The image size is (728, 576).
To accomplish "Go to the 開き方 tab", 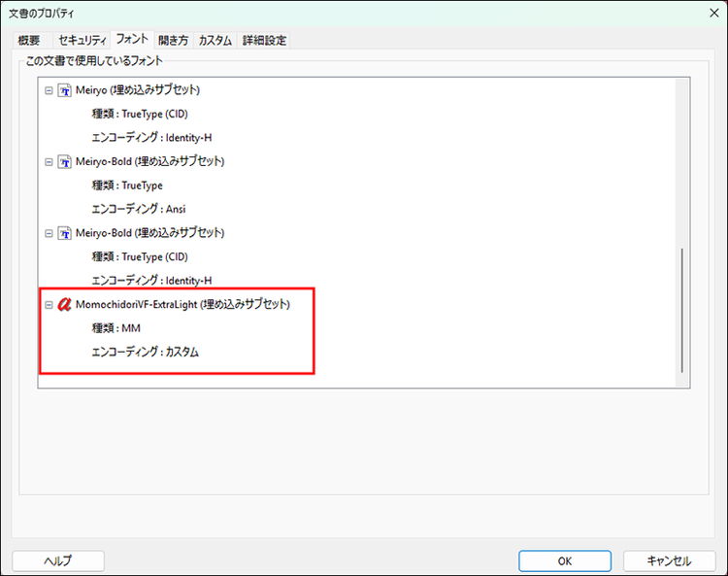I will (x=173, y=41).
